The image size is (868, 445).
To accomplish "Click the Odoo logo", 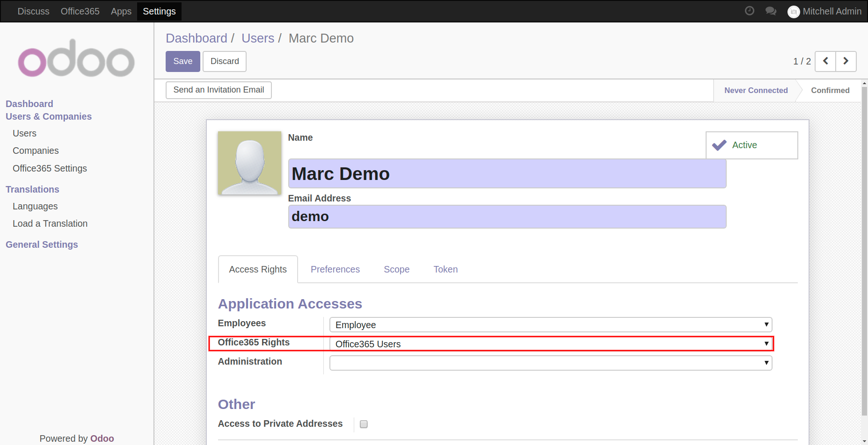I will coord(76,59).
